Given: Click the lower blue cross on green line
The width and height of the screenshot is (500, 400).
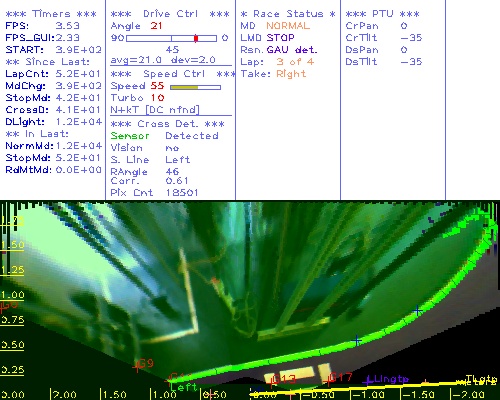Looking at the screenshot, I should 357,340.
